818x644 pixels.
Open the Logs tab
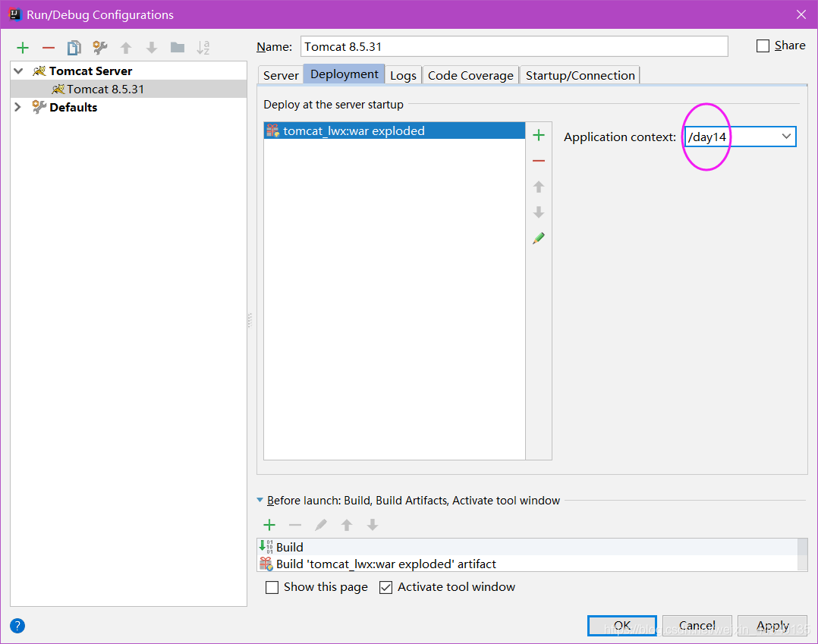[403, 75]
